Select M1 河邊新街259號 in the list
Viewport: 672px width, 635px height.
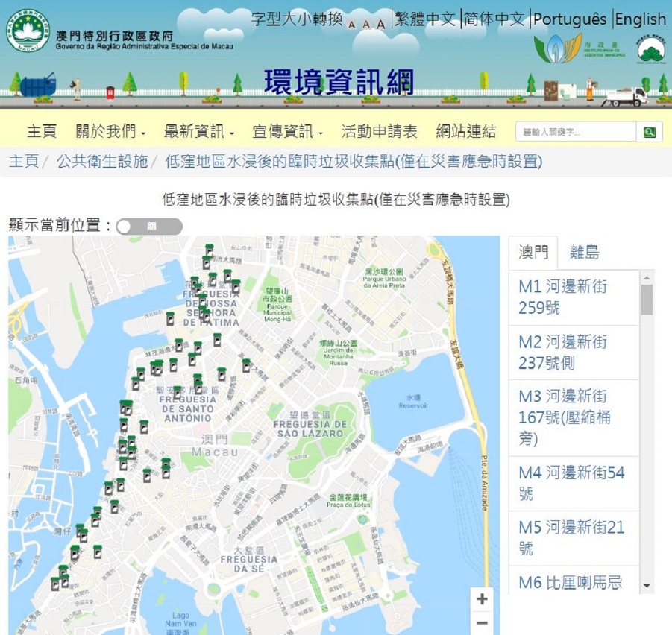pyautogui.click(x=563, y=297)
